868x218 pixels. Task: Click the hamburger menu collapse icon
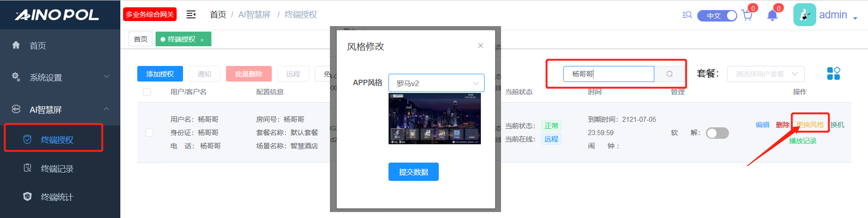[x=191, y=15]
